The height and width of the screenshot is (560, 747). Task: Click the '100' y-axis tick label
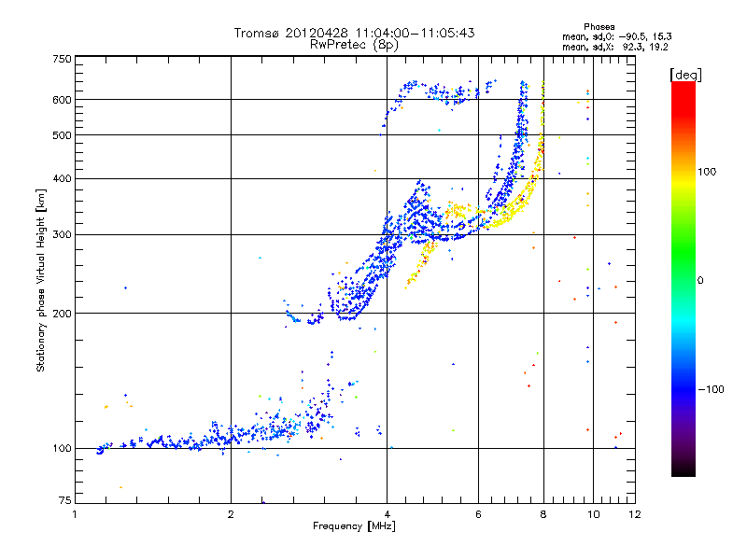click(62, 448)
